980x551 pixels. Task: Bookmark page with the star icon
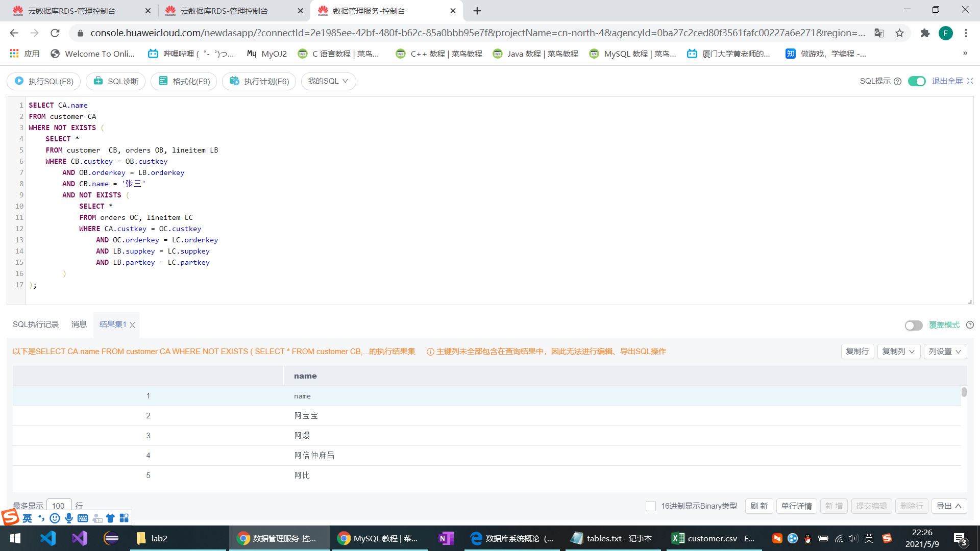pos(899,33)
